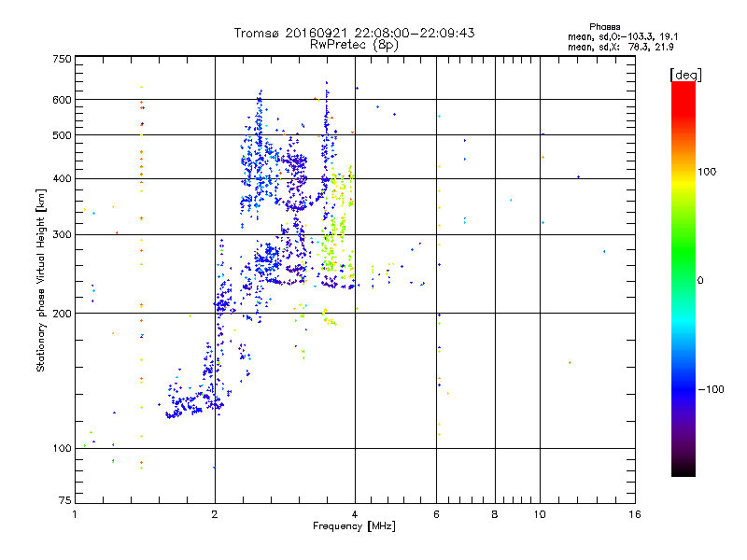Select the "750" height axis tick label
Image resolution: width=747 pixels, height=560 pixels.
point(62,59)
